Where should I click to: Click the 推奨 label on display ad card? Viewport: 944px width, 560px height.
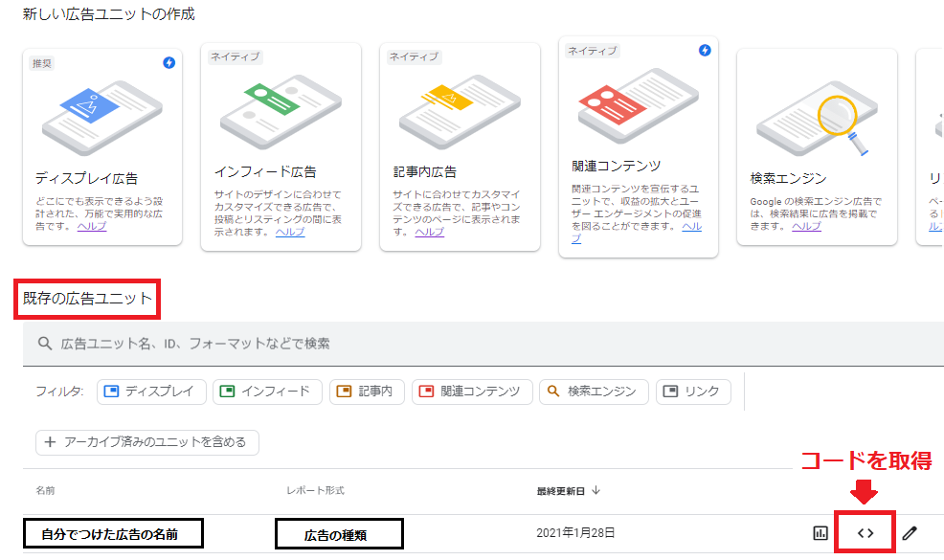pyautogui.click(x=41, y=63)
